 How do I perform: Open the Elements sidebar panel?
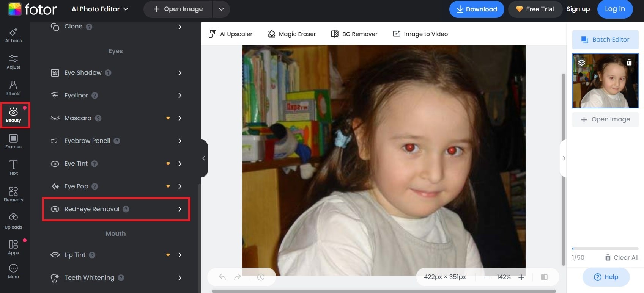tap(13, 194)
